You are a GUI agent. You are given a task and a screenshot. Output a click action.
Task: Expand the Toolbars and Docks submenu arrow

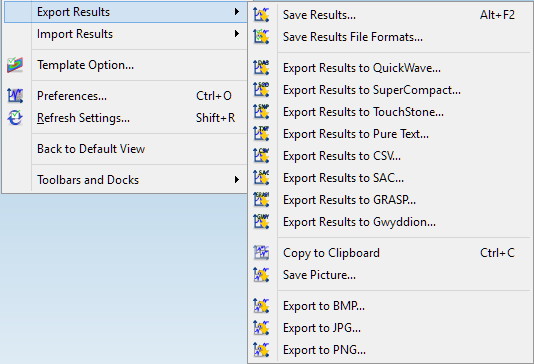(x=237, y=179)
